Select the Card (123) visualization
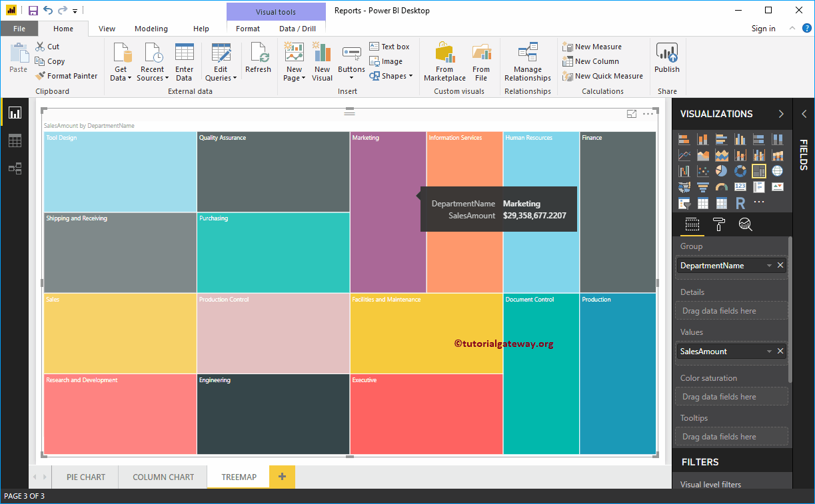 [740, 187]
